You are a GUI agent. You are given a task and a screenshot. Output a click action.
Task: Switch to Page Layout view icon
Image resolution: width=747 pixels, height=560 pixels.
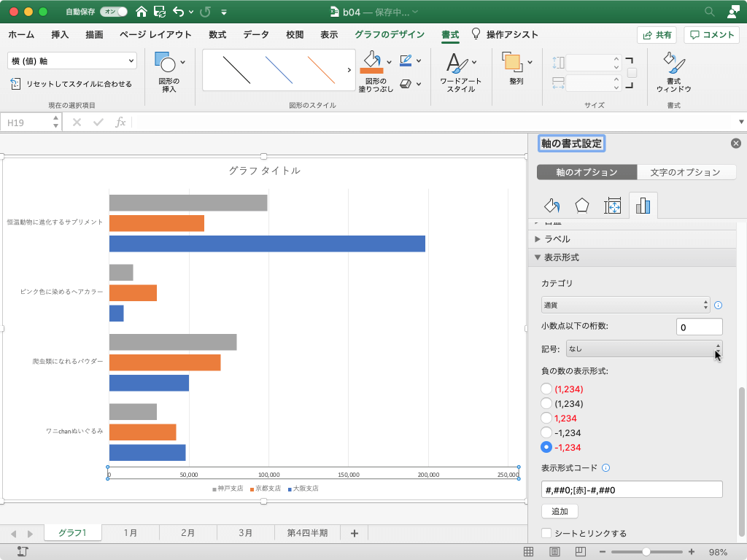[x=554, y=551]
